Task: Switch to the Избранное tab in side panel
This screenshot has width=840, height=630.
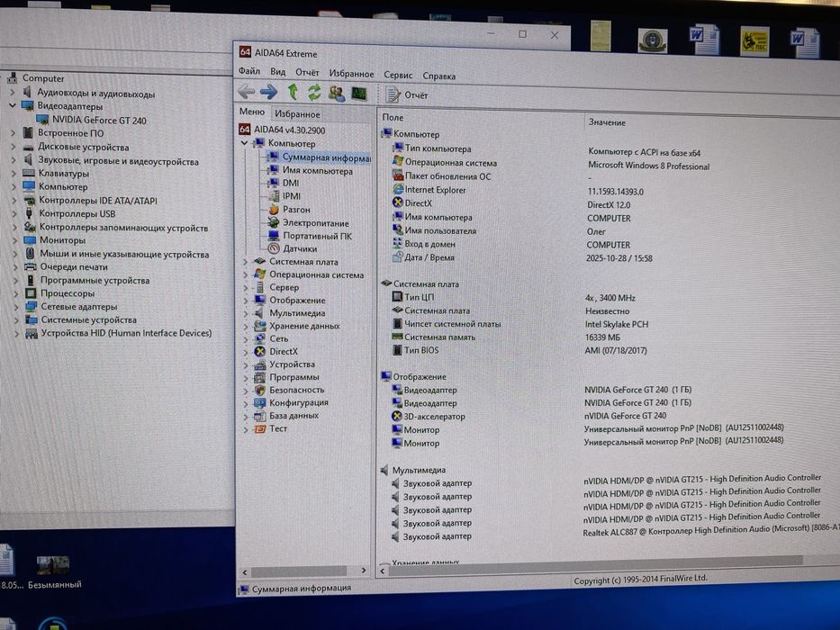Action: pos(297,113)
